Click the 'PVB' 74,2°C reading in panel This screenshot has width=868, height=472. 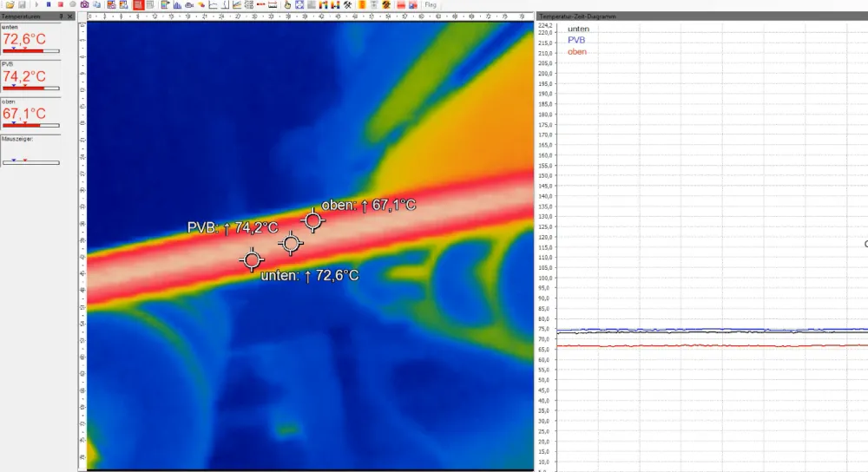point(24,75)
